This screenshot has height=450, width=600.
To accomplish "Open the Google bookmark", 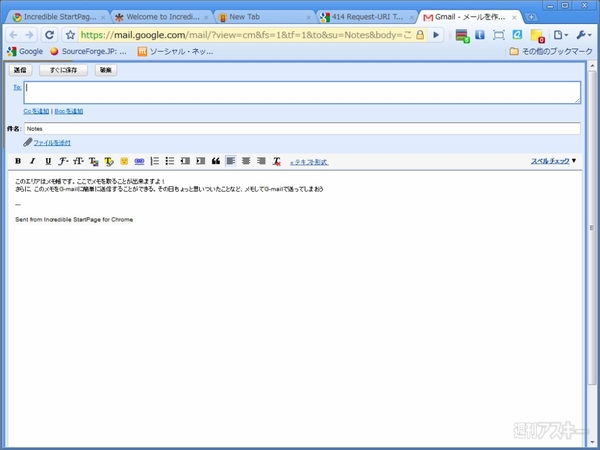I will point(25,51).
